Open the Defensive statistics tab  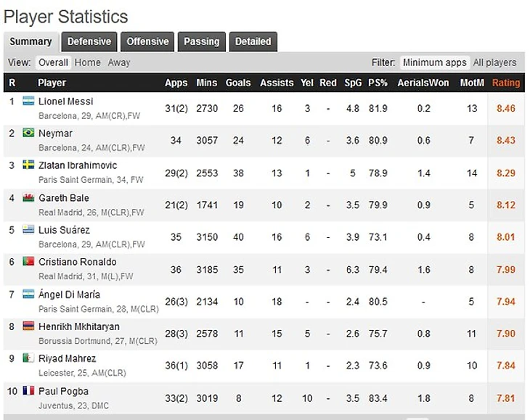89,41
